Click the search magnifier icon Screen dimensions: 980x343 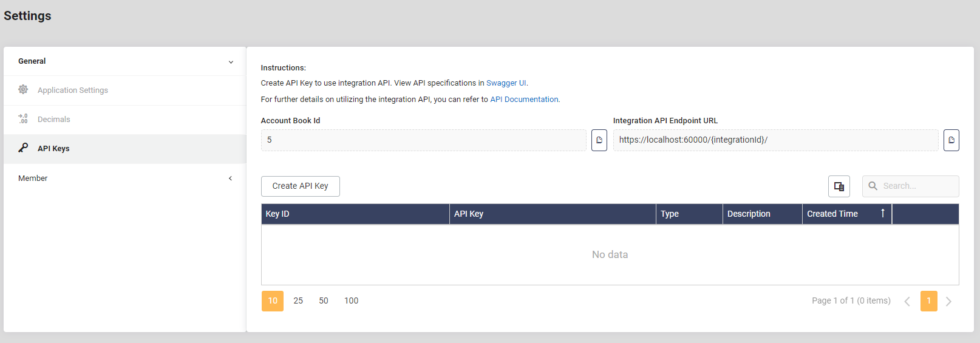point(873,186)
